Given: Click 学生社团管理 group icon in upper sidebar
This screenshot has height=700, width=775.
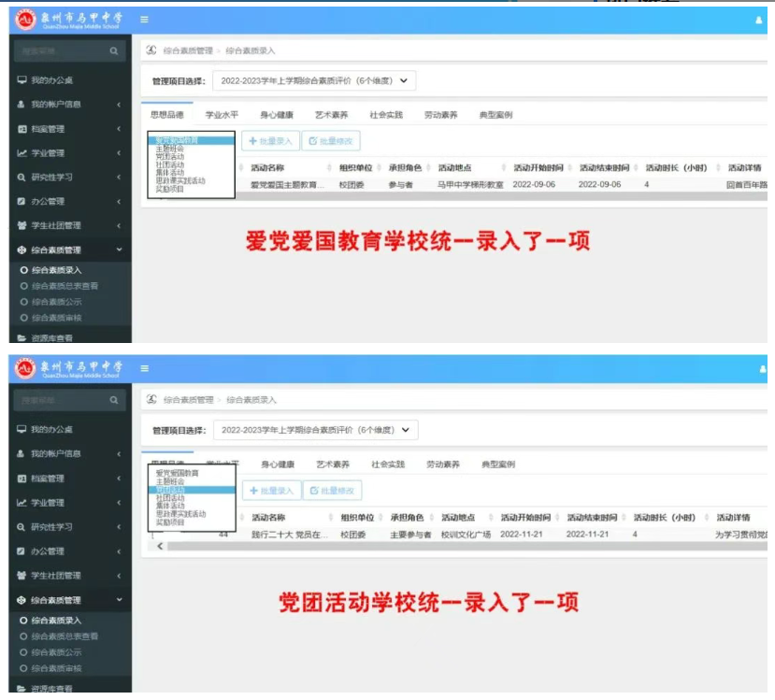Looking at the screenshot, I should [22, 226].
